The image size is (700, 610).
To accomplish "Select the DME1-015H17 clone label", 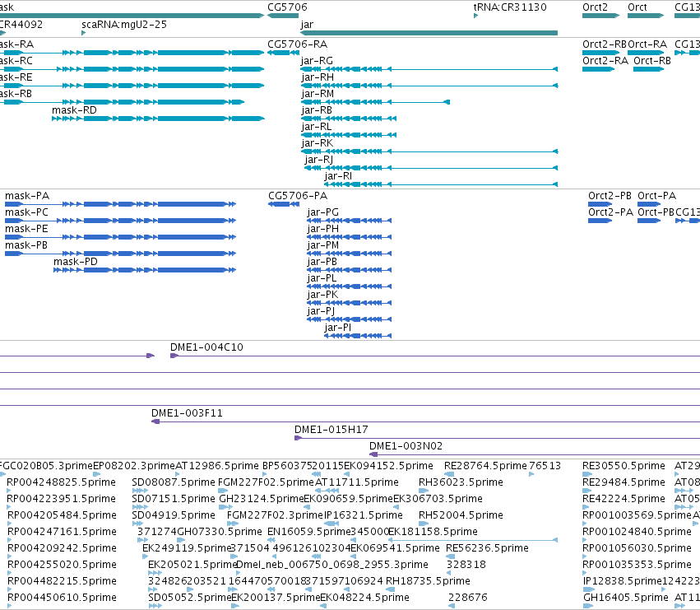I will pos(331,430).
